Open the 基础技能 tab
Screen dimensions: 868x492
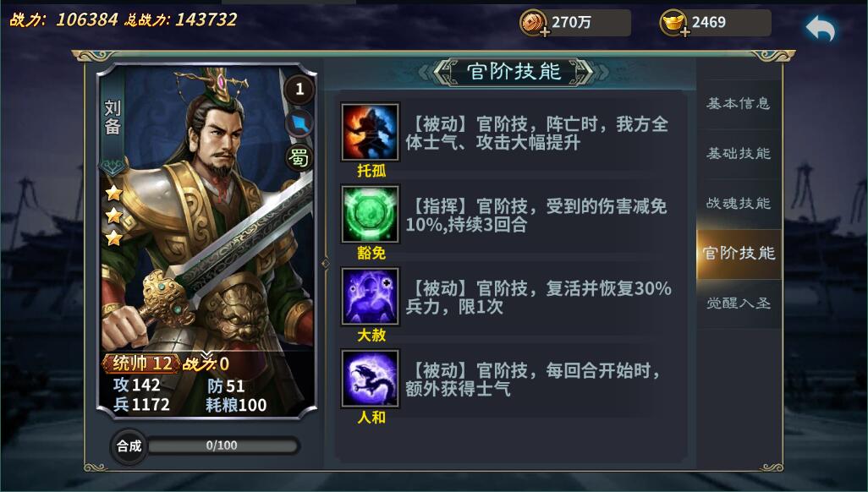click(x=739, y=153)
